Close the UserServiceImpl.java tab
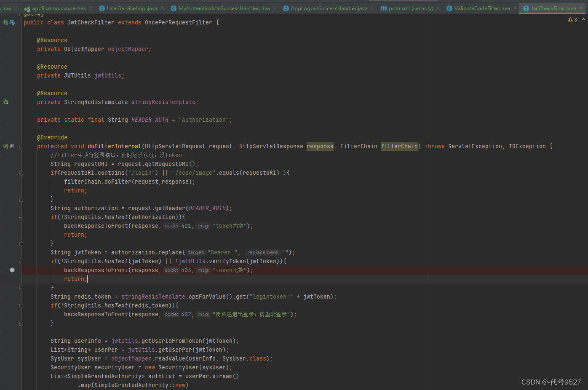The height and width of the screenshot is (390, 588). click(162, 8)
